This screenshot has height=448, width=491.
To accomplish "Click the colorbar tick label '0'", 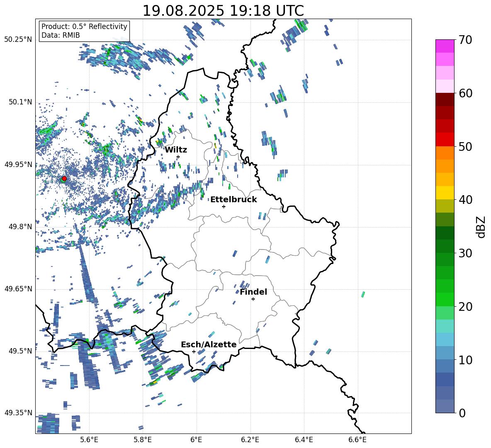I will pyautogui.click(x=462, y=413).
